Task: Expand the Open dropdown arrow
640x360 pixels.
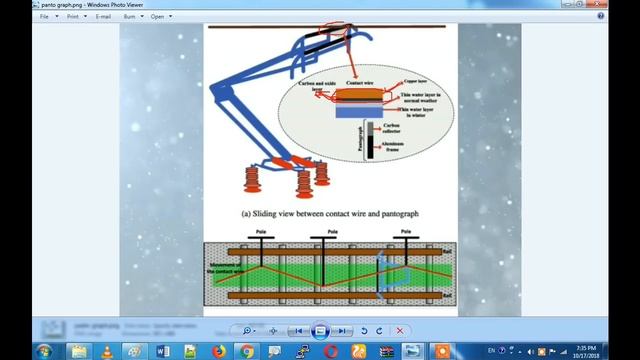Action: click(x=171, y=17)
